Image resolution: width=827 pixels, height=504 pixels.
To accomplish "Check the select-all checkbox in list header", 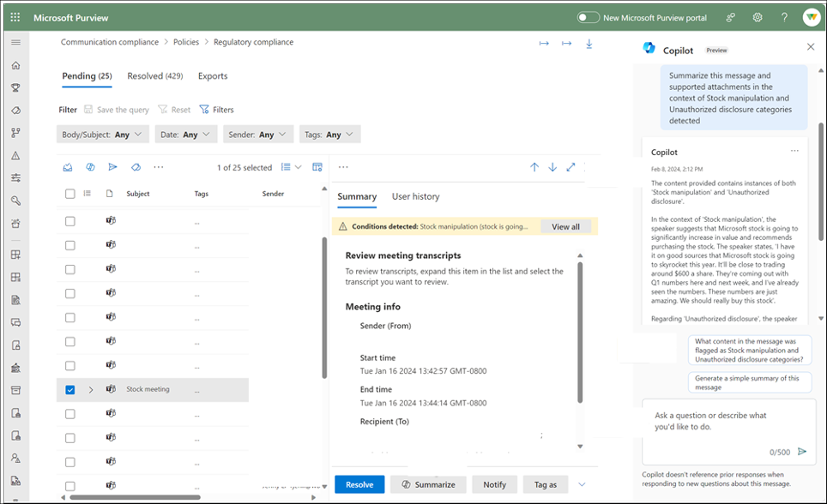I will [x=70, y=194].
